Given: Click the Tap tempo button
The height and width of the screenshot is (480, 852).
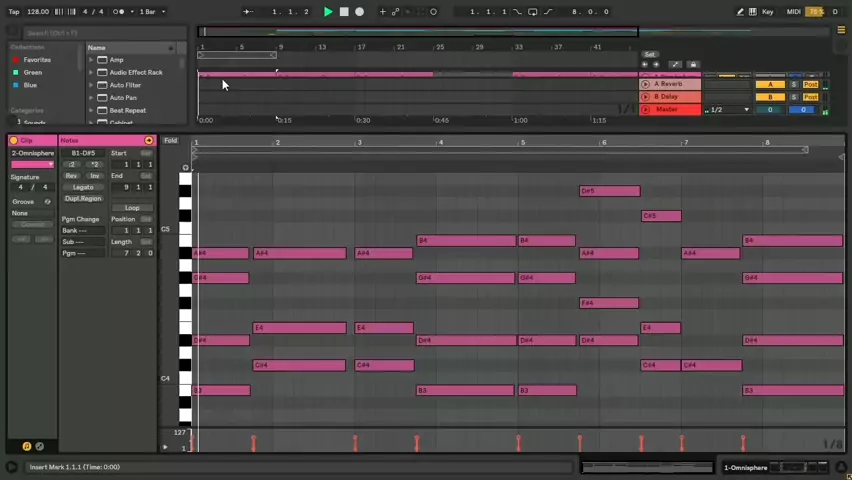Looking at the screenshot, I should tap(14, 11).
